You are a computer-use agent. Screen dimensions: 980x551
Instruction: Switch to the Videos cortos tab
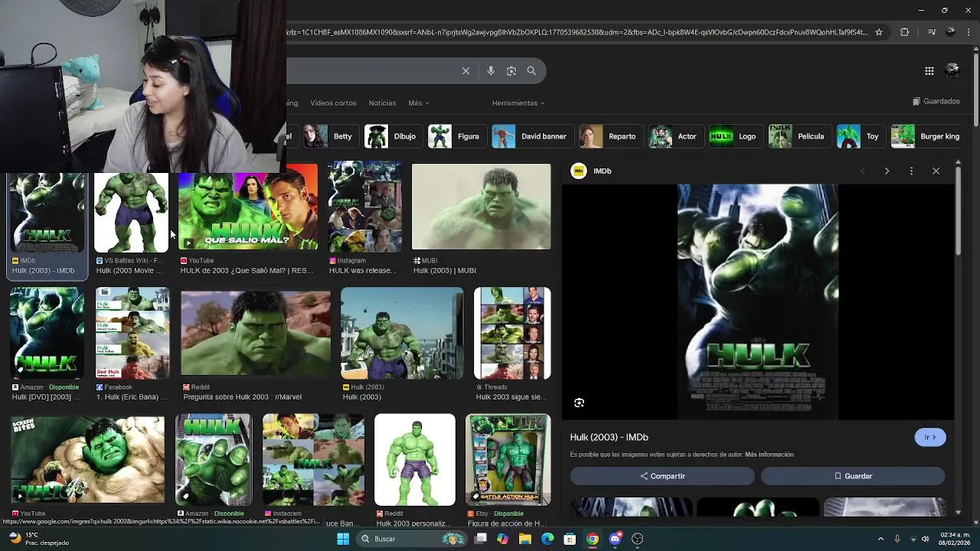pyautogui.click(x=333, y=103)
